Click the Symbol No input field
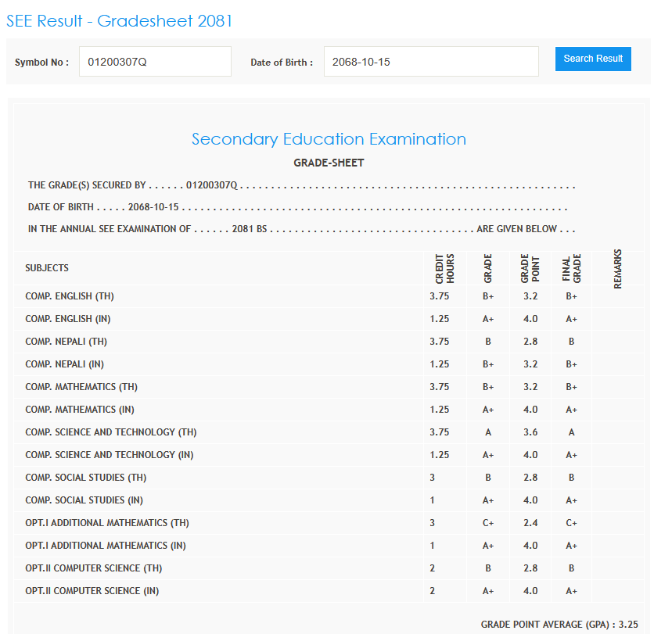Viewport: 672px width, 634px height. 155,61
